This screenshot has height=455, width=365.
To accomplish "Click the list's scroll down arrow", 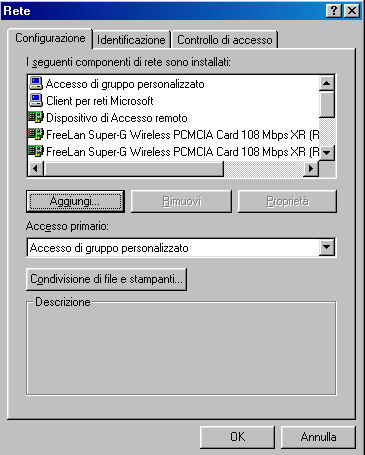I will point(327,153).
